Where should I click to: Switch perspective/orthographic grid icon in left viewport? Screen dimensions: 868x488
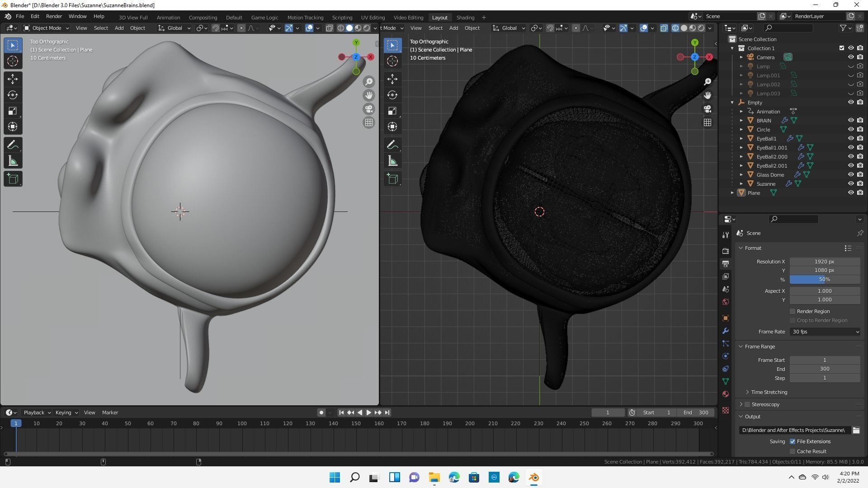point(369,122)
